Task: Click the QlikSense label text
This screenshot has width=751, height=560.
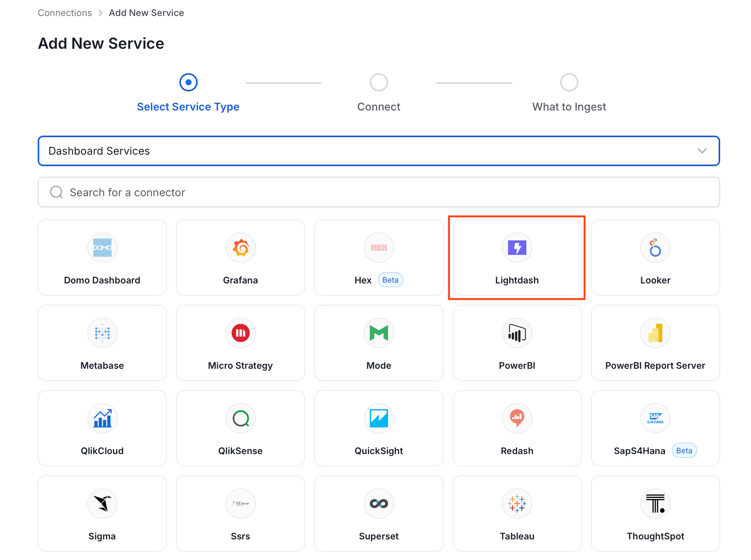Action: 241,451
